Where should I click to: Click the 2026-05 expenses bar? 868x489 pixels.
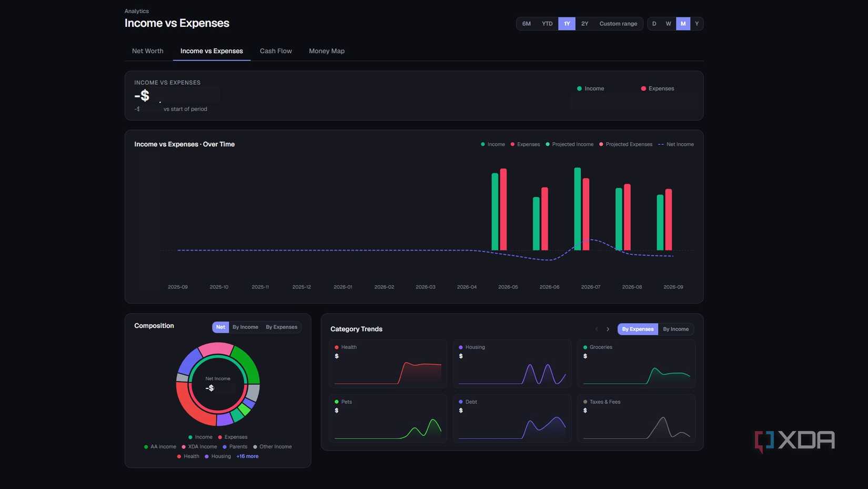[503, 209]
